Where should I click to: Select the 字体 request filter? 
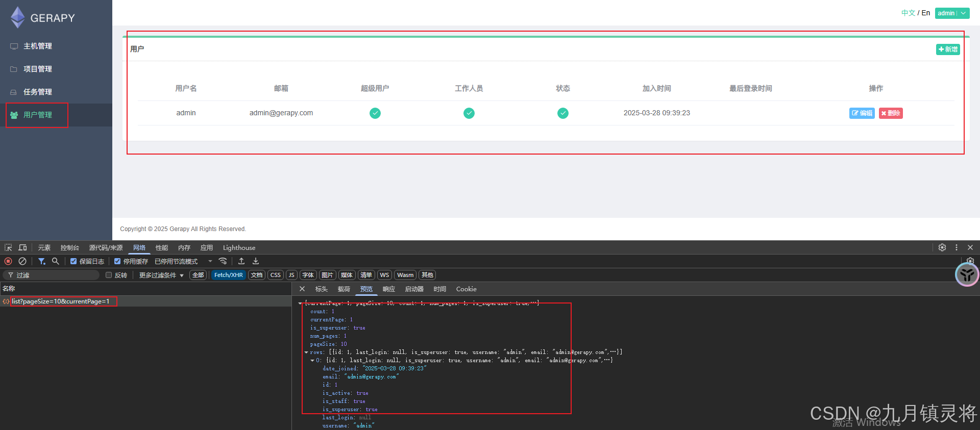[308, 275]
